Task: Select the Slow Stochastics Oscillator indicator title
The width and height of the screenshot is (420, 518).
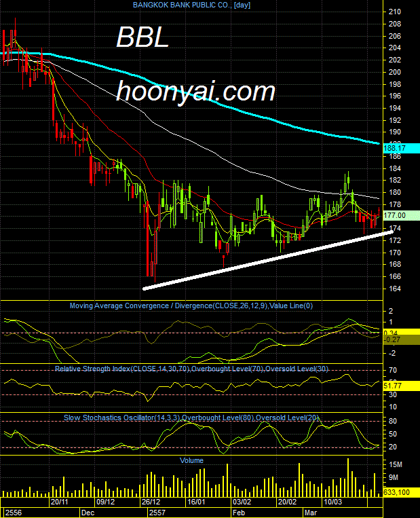Action: [x=191, y=418]
